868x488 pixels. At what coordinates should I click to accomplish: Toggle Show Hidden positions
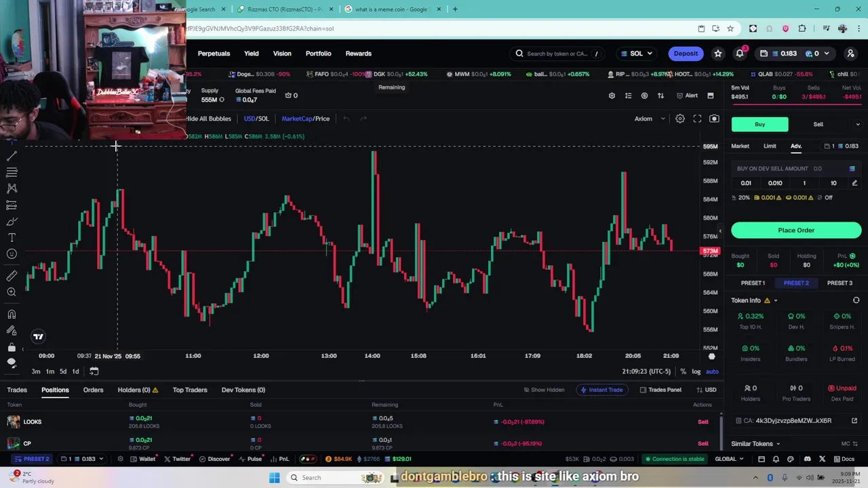click(x=544, y=390)
